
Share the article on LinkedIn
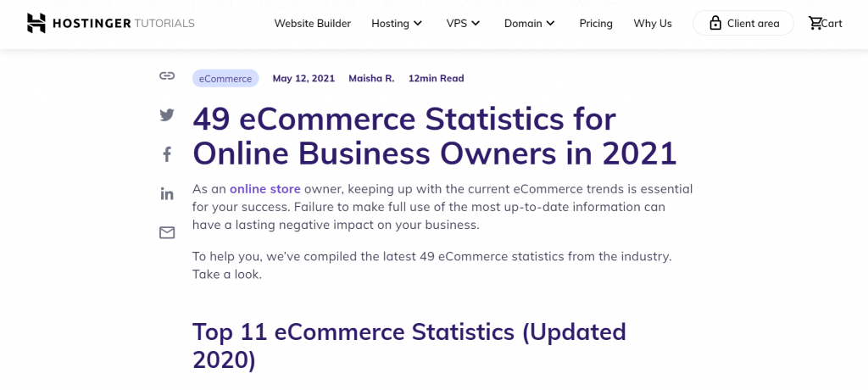click(167, 193)
